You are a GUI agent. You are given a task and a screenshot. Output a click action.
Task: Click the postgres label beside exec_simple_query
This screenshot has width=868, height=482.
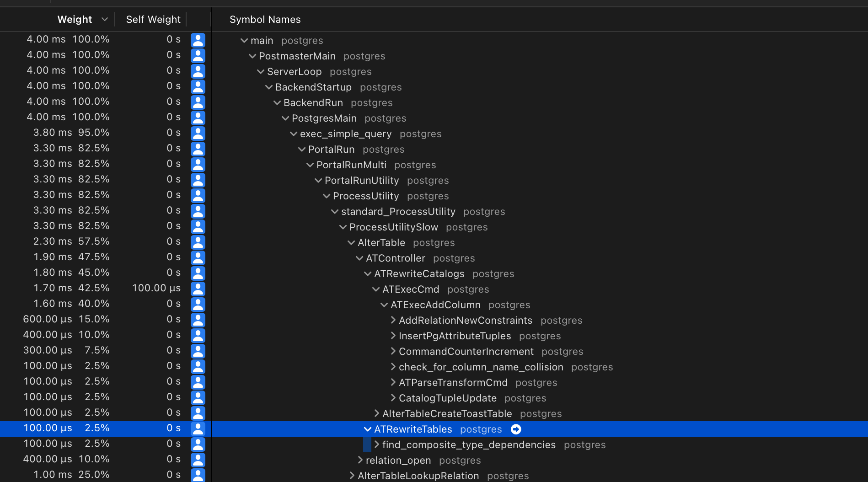tap(420, 134)
